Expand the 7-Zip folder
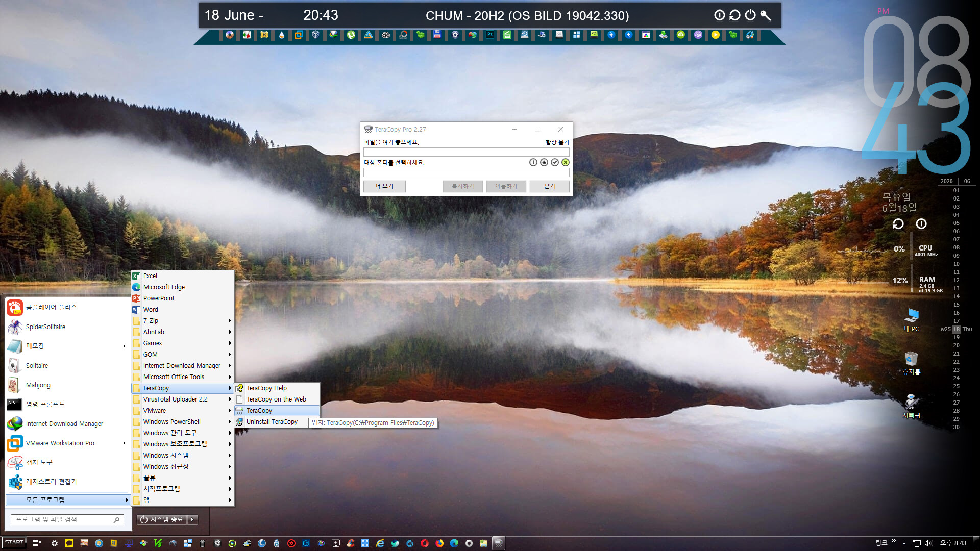 pyautogui.click(x=183, y=321)
